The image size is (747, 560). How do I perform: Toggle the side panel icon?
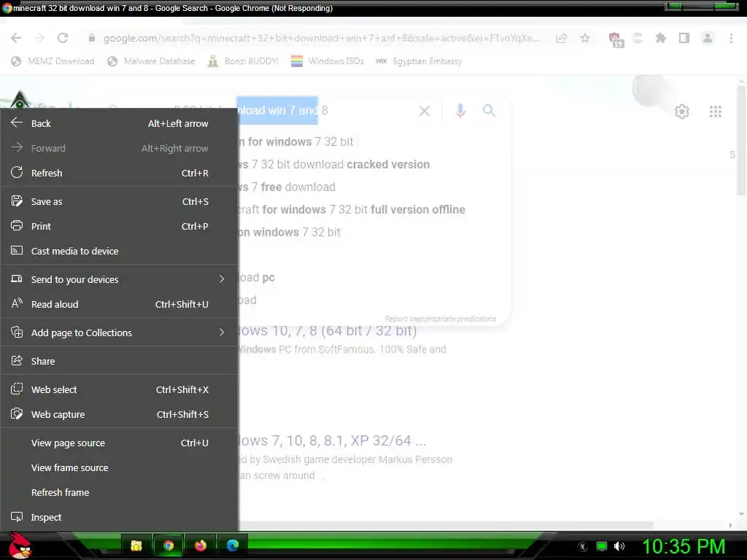[x=684, y=38]
